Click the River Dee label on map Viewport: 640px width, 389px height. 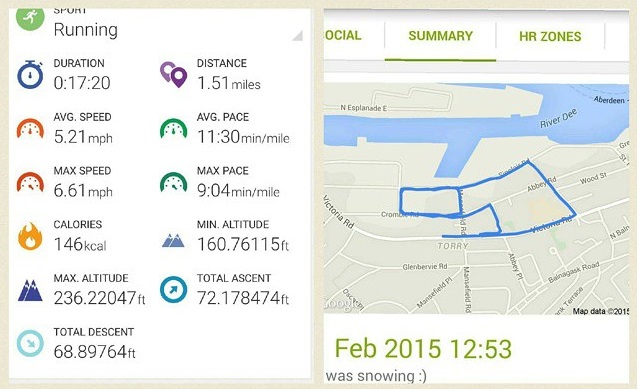(x=558, y=118)
